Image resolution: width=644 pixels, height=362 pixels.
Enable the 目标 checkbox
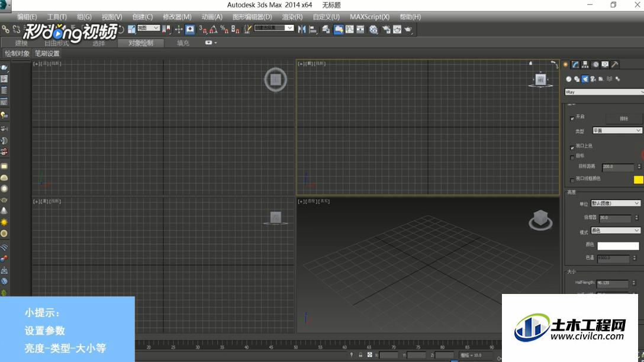(572, 157)
